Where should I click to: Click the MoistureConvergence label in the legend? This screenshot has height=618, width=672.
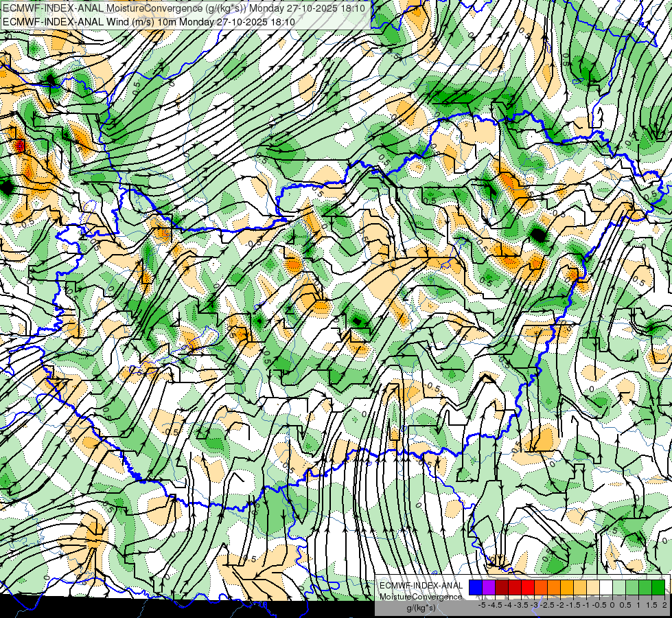tap(421, 597)
